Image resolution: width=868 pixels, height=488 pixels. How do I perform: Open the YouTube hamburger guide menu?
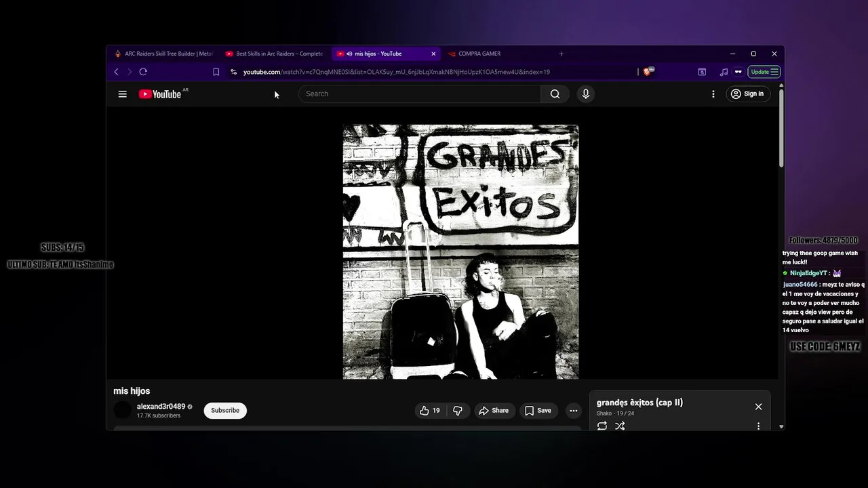(x=123, y=94)
